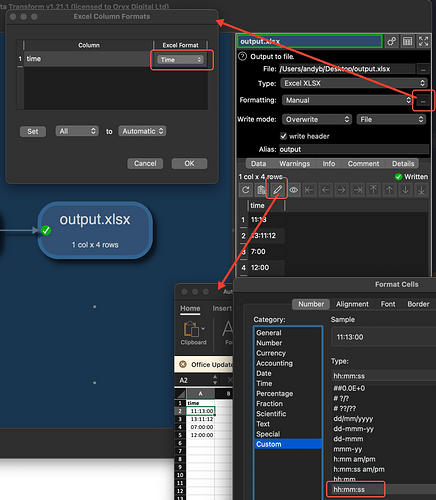Open the Formatting dropdown showing Manual

coord(347,100)
